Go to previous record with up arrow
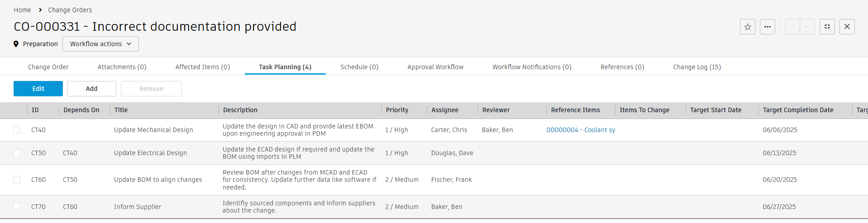The height and width of the screenshot is (223, 868). (792, 27)
